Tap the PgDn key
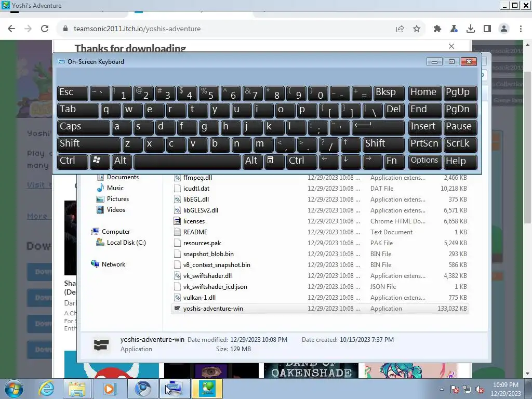 pyautogui.click(x=460, y=110)
